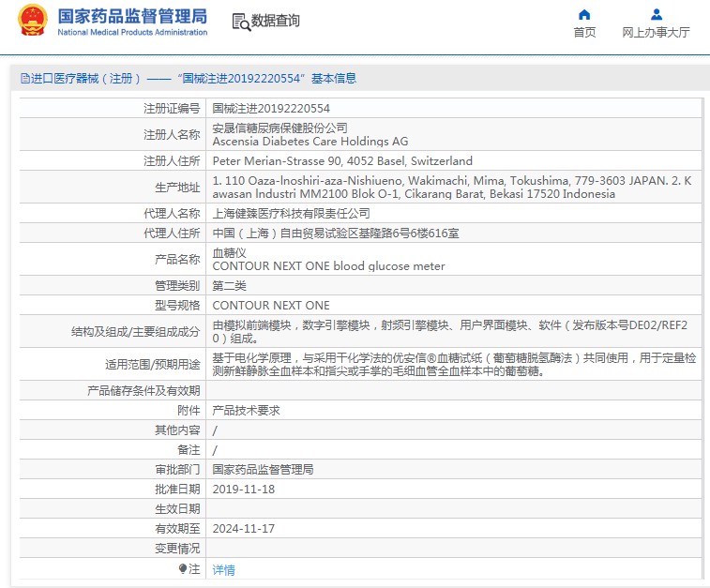
Task: Click the bulb icon beside 注
Action: click(x=183, y=568)
